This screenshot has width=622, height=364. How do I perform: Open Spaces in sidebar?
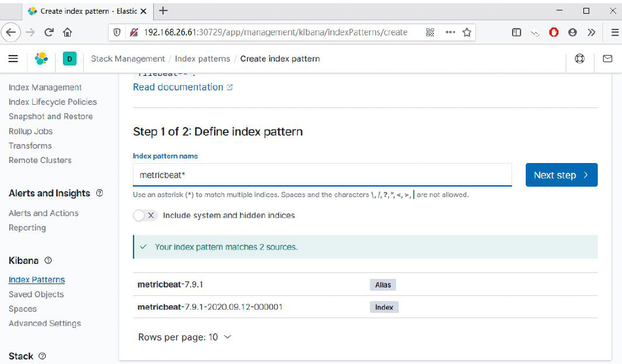point(23,309)
